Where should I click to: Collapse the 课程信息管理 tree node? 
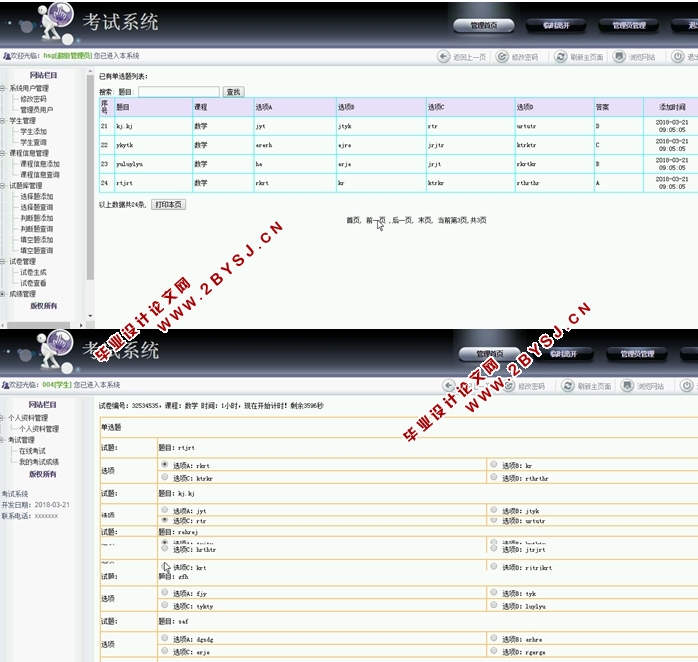click(x=4, y=153)
